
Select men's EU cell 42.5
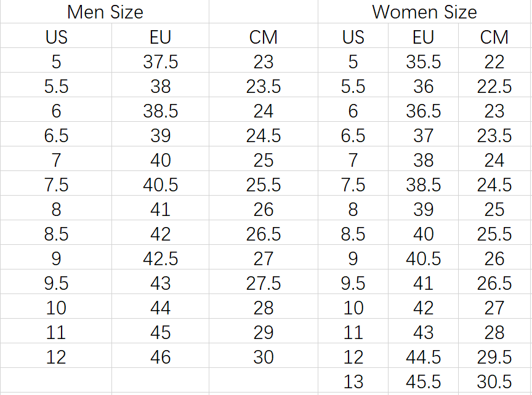point(160,258)
